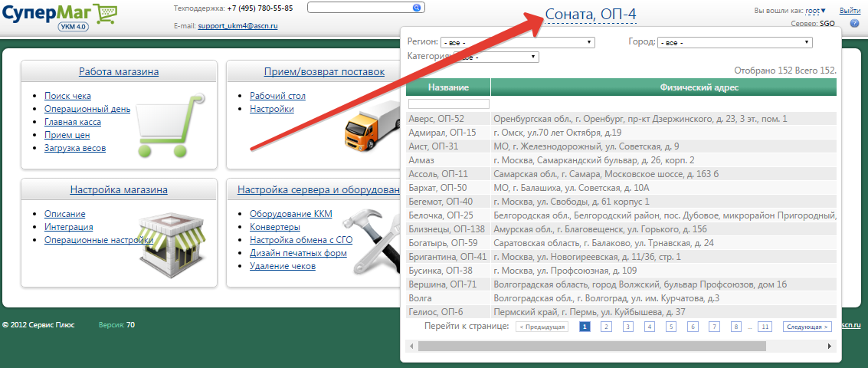868x368 pixels.
Task: Click the blue help question icon
Action: click(855, 24)
